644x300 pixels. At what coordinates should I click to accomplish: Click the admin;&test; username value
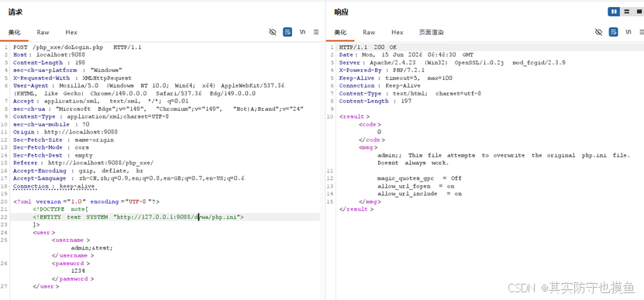coord(91,248)
